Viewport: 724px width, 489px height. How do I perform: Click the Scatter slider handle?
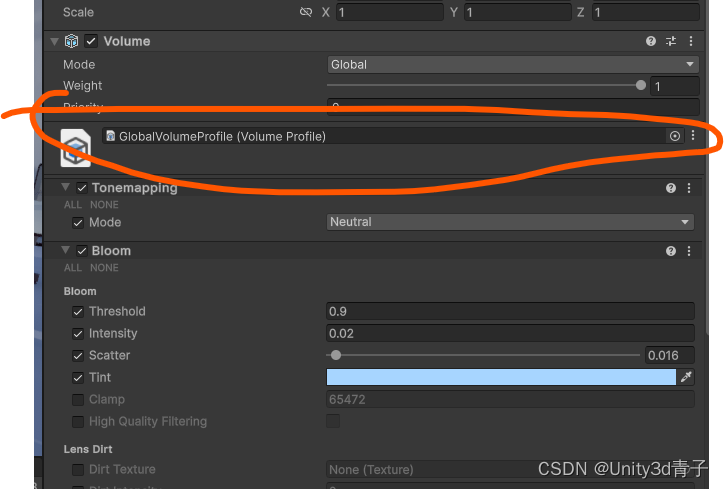pyautogui.click(x=336, y=355)
